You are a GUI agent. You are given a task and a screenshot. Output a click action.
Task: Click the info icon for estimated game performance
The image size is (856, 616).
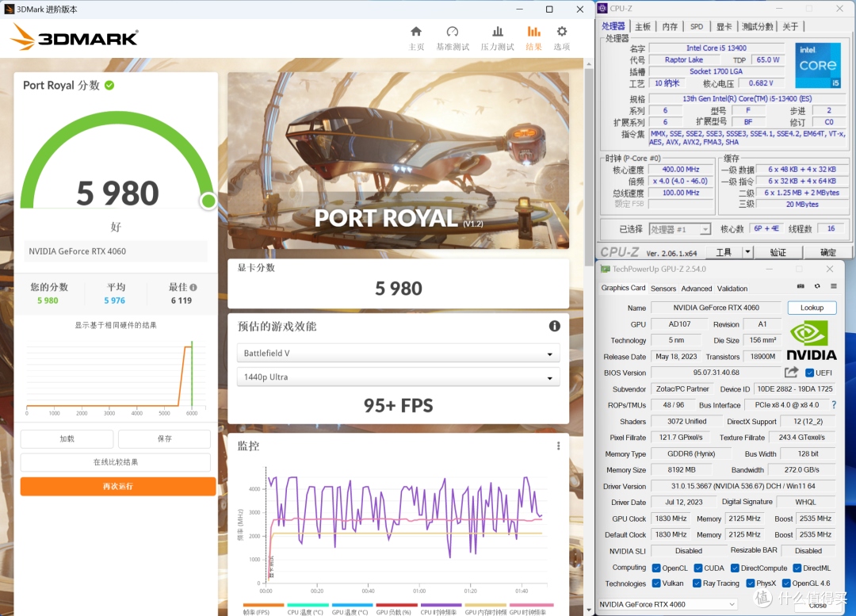pyautogui.click(x=554, y=326)
